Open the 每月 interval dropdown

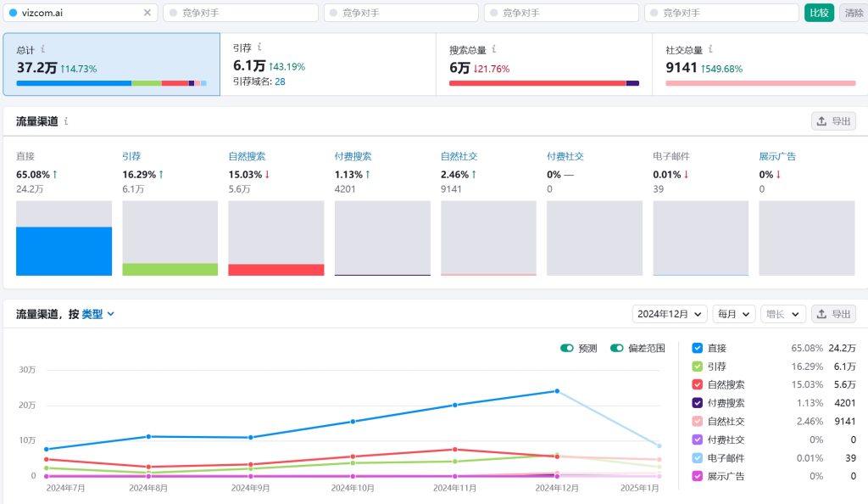pos(733,314)
